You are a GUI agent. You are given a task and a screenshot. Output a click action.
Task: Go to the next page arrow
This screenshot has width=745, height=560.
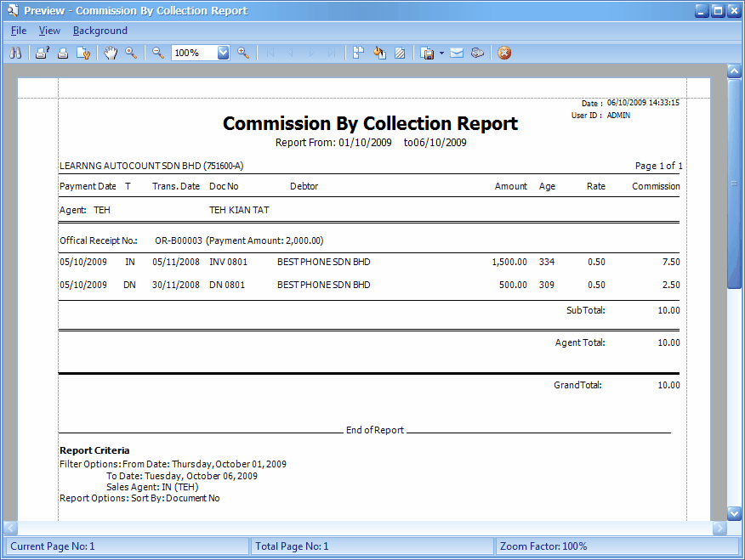pos(311,53)
